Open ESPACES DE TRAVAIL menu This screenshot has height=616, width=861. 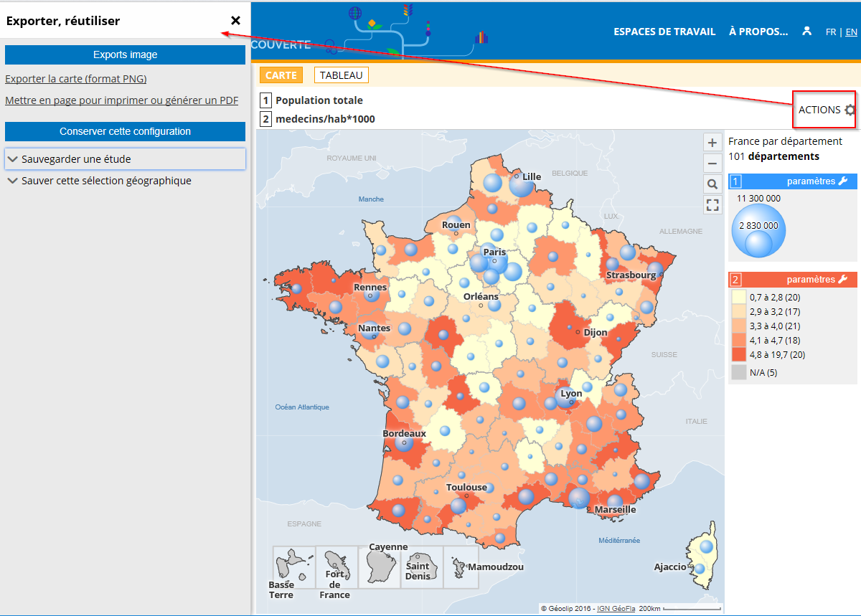(x=664, y=32)
